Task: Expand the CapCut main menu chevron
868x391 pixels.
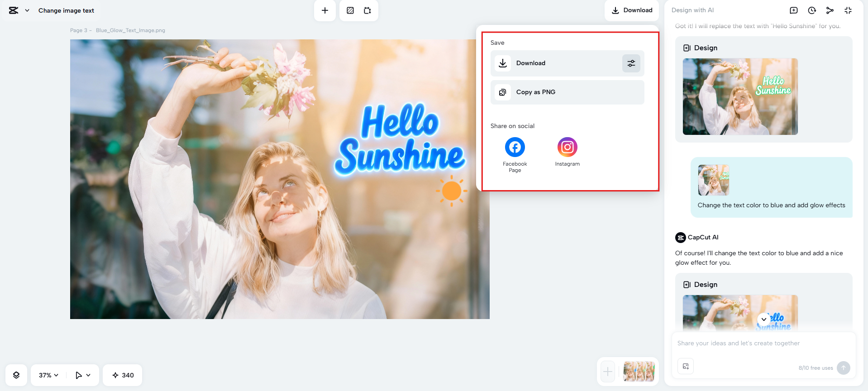Action: tap(27, 10)
